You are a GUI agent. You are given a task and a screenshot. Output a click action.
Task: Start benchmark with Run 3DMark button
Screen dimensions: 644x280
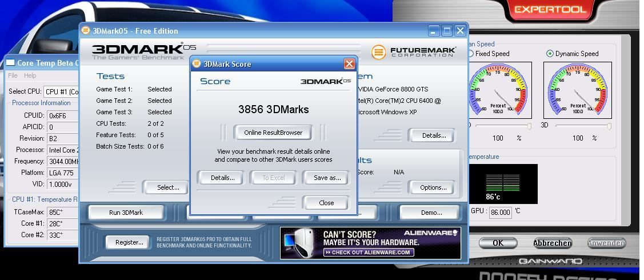click(126, 213)
